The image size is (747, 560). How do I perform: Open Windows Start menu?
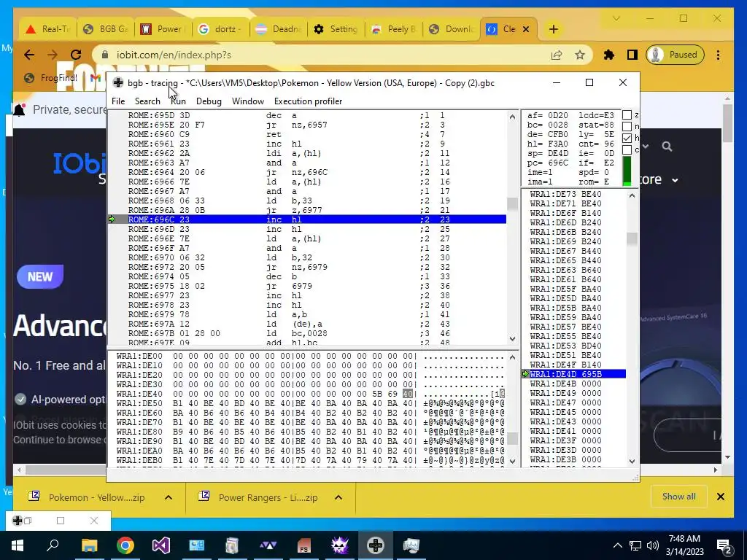point(18,545)
